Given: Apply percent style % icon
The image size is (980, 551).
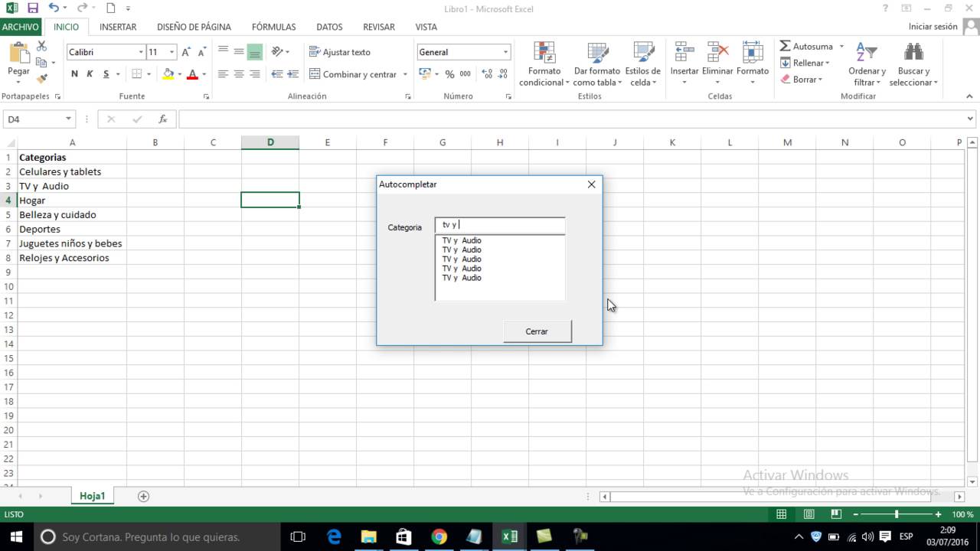Looking at the screenshot, I should pyautogui.click(x=449, y=74).
